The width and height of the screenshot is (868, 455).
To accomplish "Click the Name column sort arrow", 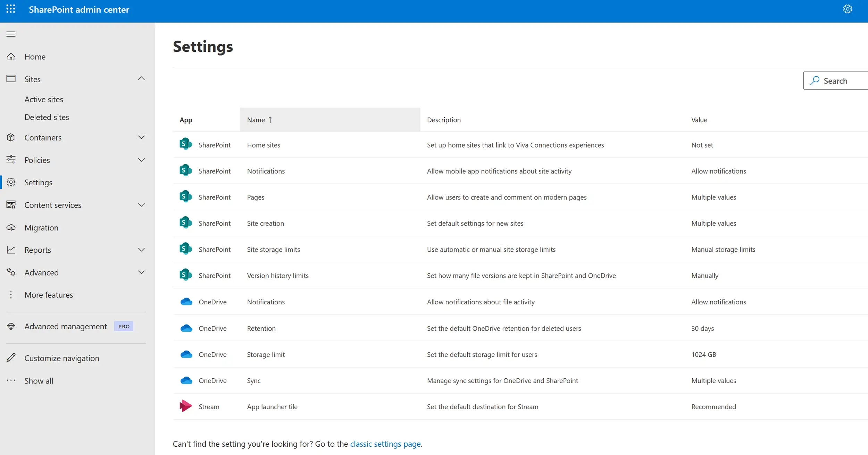I will [x=270, y=120].
